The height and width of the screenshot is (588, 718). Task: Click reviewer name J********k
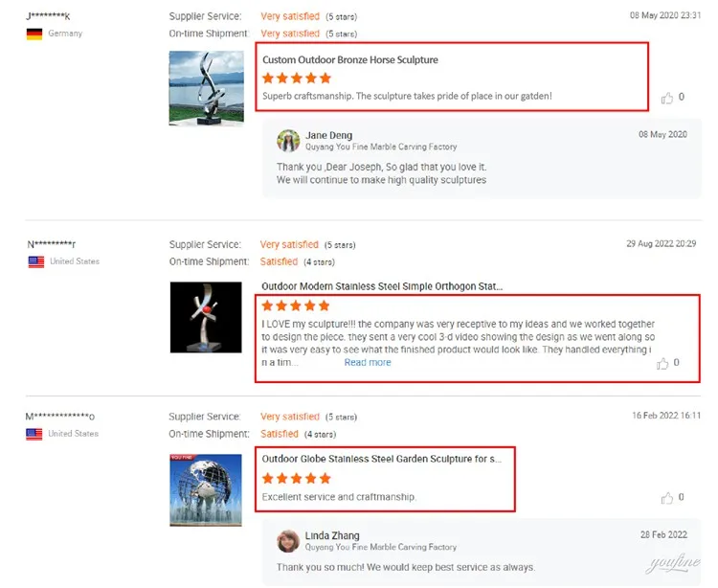coord(49,16)
